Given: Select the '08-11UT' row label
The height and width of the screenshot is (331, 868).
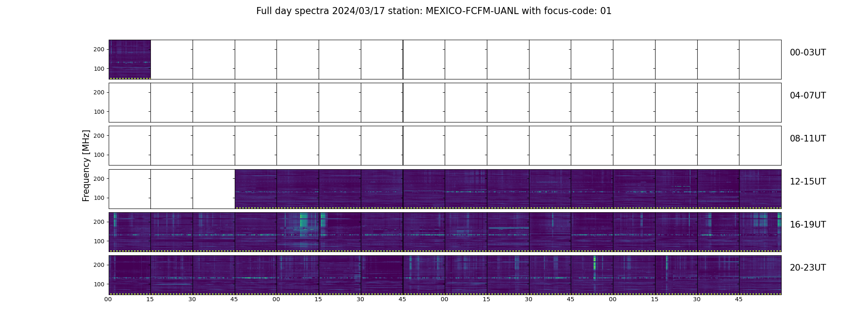Looking at the screenshot, I should [808, 139].
